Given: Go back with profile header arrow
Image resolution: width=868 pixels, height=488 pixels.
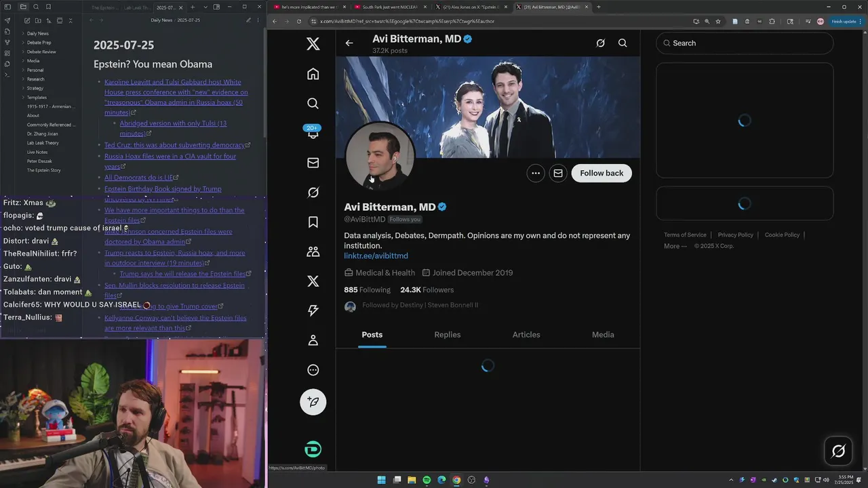Looking at the screenshot, I should (349, 43).
